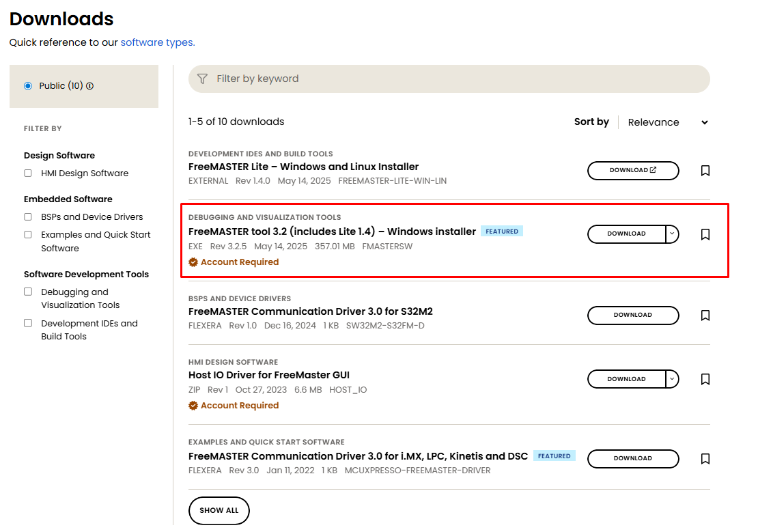Click Show All downloads button
The width and height of the screenshot is (758, 532).
point(219,511)
